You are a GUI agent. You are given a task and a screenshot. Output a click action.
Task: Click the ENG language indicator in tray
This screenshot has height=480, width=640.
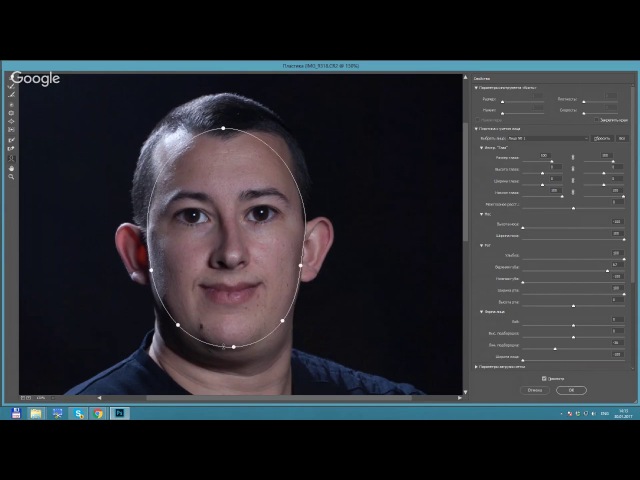pyautogui.click(x=605, y=413)
